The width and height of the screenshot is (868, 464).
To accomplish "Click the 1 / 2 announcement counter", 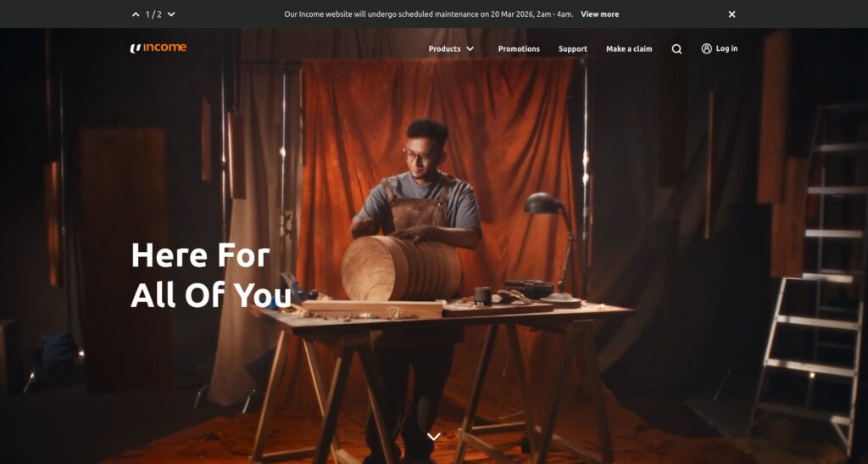I will pyautogui.click(x=153, y=14).
